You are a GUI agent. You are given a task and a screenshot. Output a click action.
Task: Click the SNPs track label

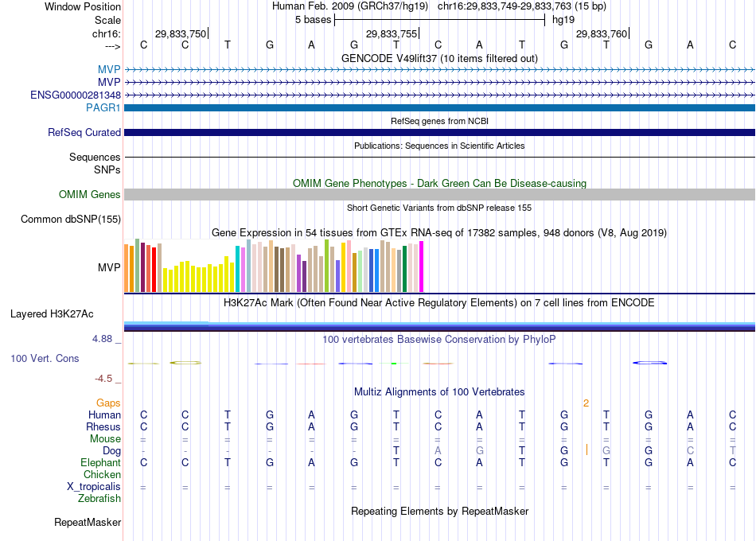pyautogui.click(x=107, y=169)
